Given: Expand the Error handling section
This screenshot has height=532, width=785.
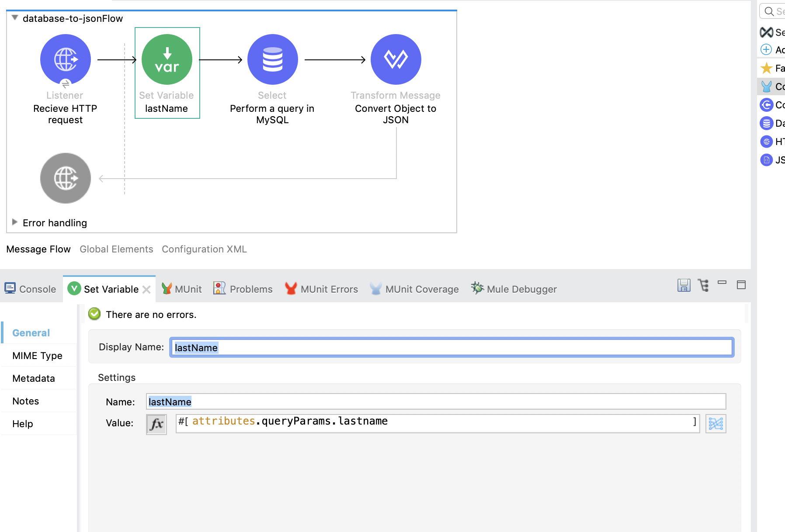Looking at the screenshot, I should click(15, 222).
